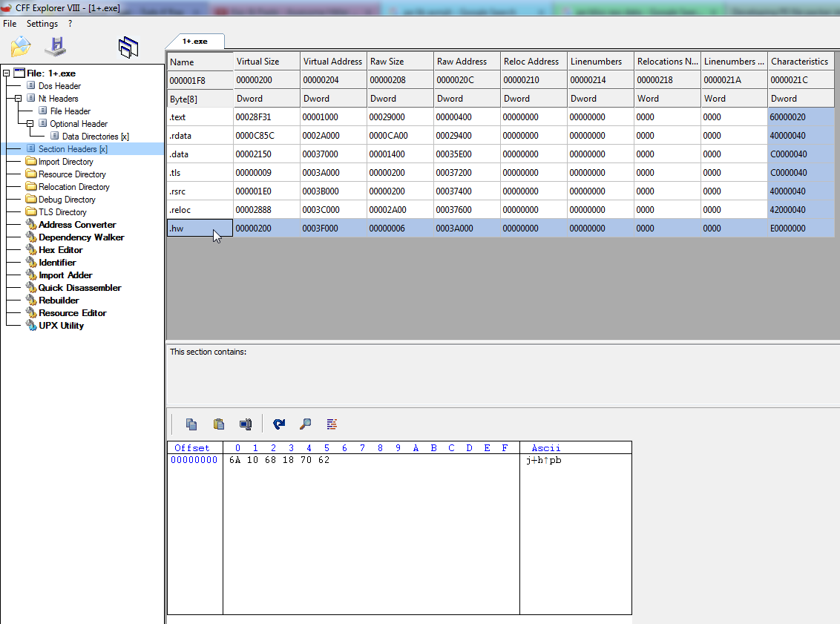Click the open file folder icon
The height and width of the screenshot is (624, 840).
coord(21,47)
